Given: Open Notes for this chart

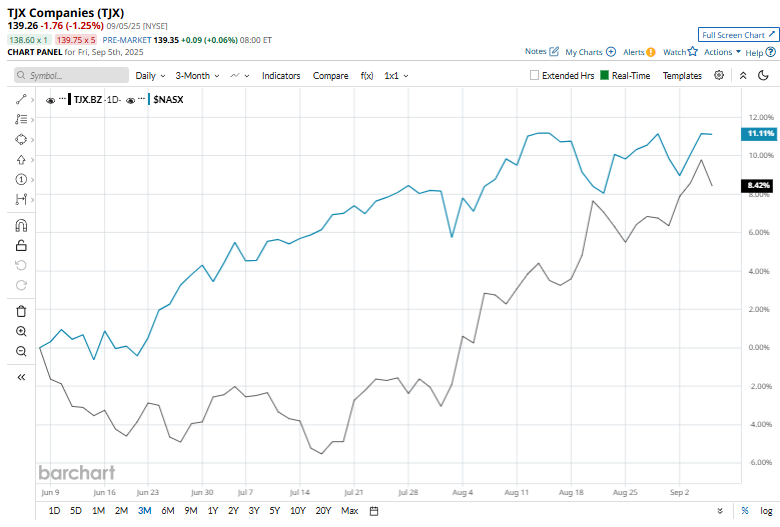Looking at the screenshot, I should [542, 51].
